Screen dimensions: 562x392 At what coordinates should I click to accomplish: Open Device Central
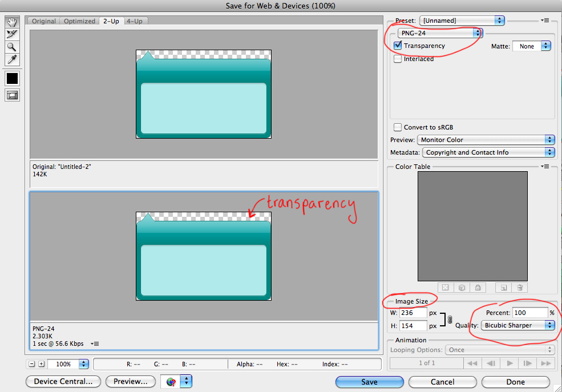pos(63,382)
